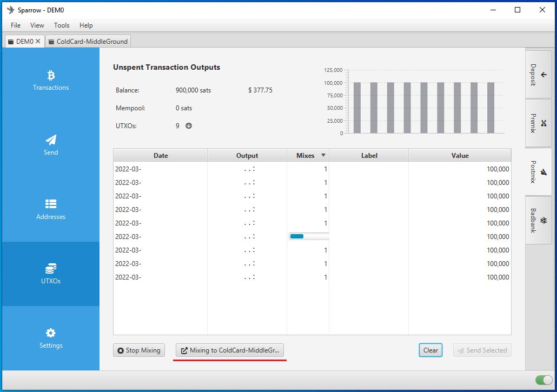Image resolution: width=557 pixels, height=392 pixels.
Task: Click the UTXO count download arrow icon
Action: tap(189, 125)
